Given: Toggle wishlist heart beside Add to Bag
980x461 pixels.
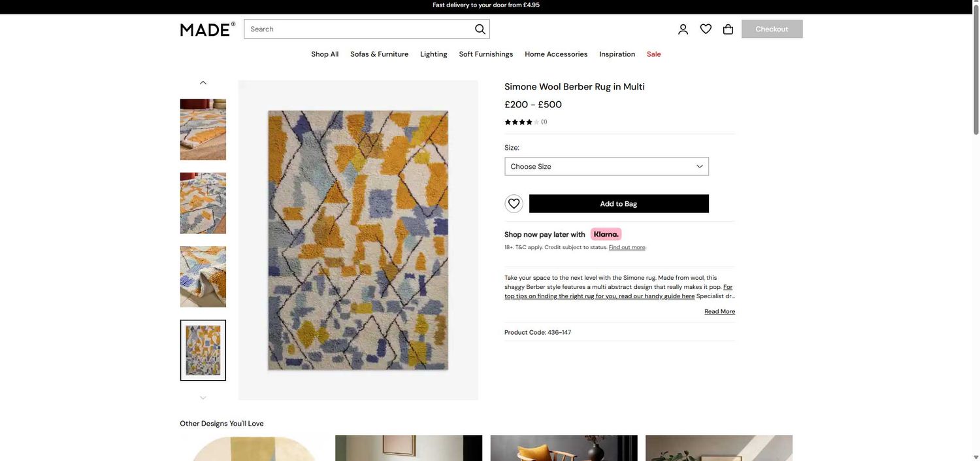Looking at the screenshot, I should (514, 203).
